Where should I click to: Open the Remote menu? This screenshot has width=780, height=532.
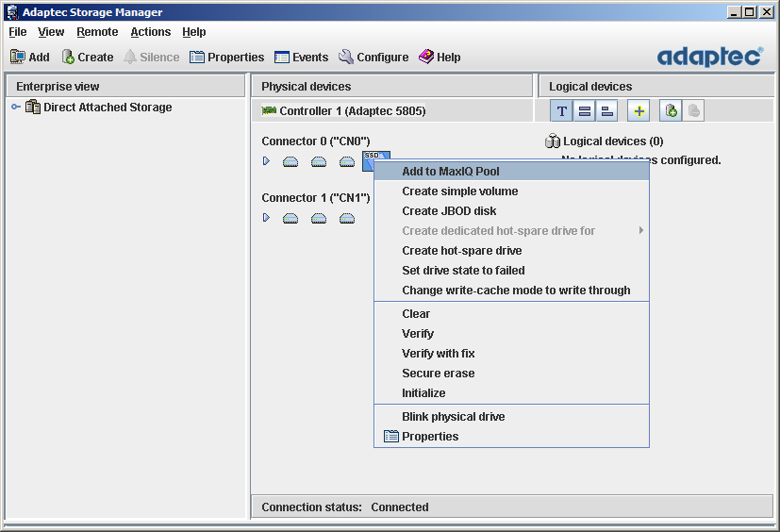click(97, 32)
